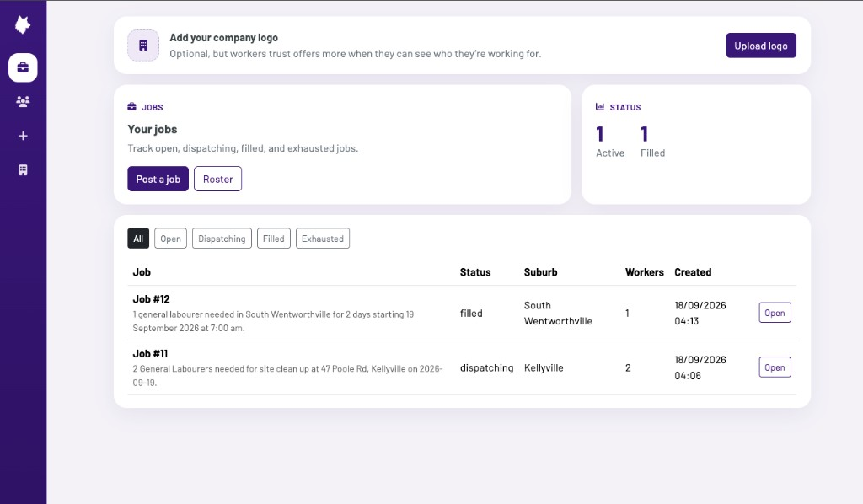863x504 pixels.
Task: Open the workers group icon in sidebar
Action: click(x=23, y=102)
